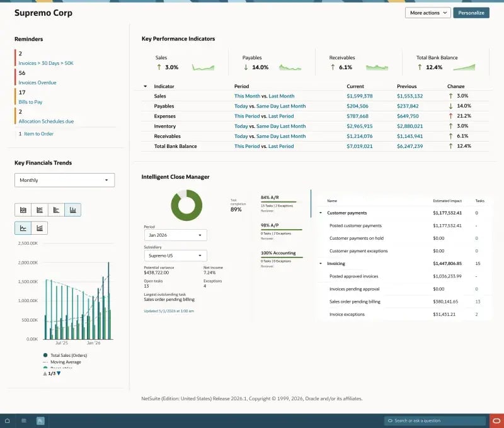
Task: Open the Monthly trends period dropdown
Action: point(65,180)
